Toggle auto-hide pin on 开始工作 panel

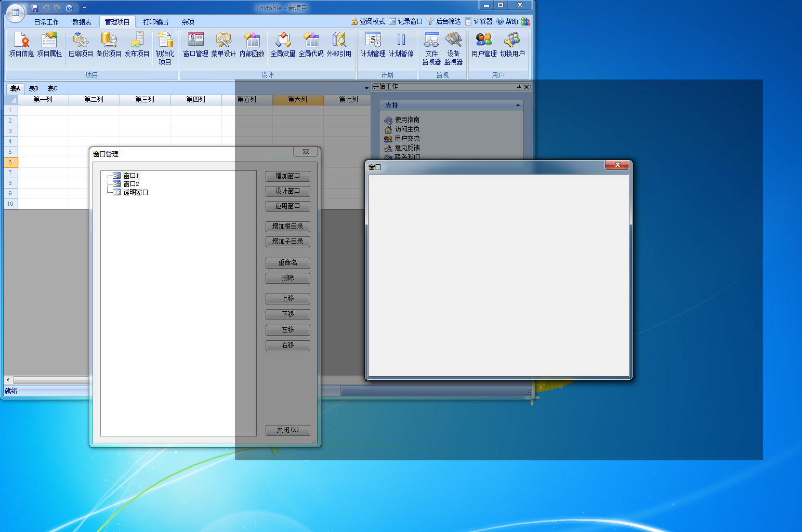[x=519, y=87]
